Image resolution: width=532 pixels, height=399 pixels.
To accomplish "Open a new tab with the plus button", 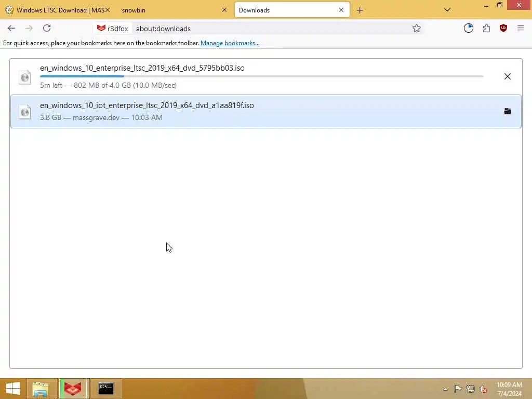I will coord(360,10).
